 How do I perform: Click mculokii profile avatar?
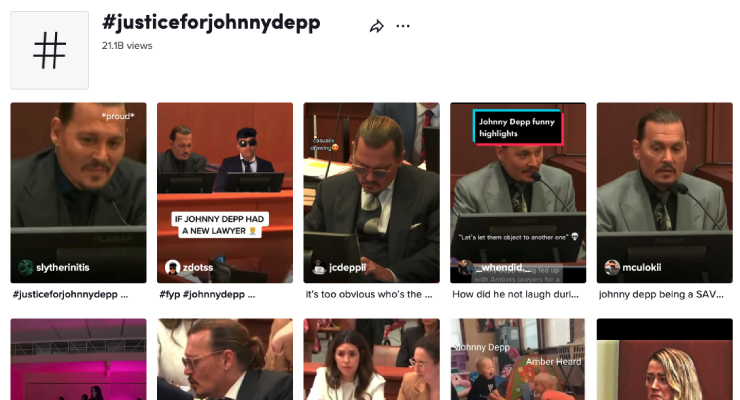612,267
